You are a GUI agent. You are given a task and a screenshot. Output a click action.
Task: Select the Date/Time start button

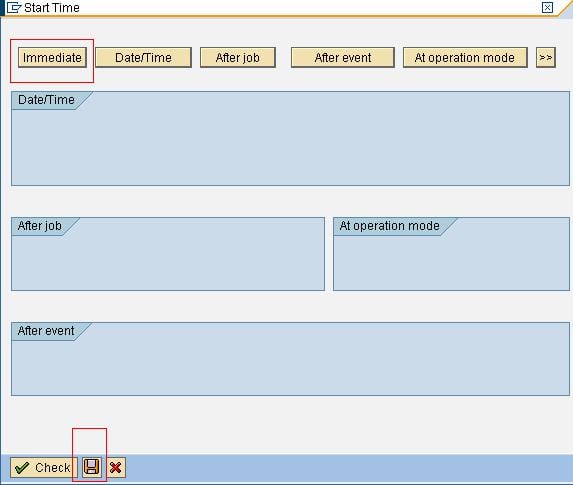click(x=143, y=57)
